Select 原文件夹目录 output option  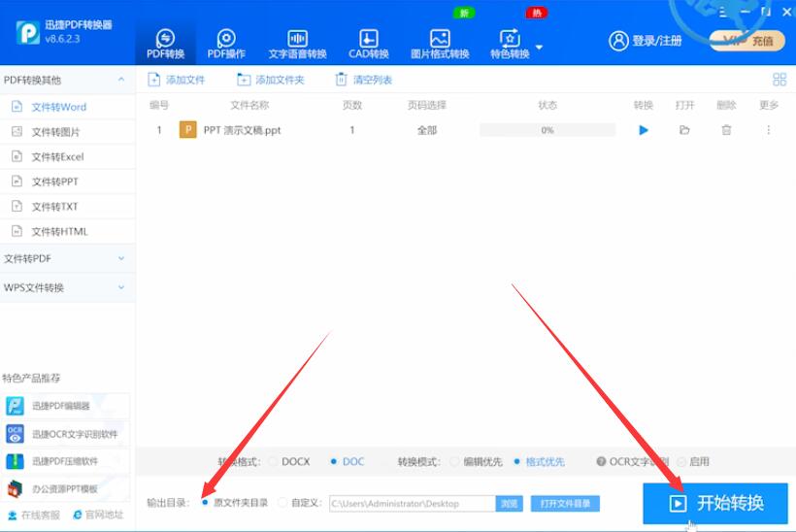click(x=205, y=502)
